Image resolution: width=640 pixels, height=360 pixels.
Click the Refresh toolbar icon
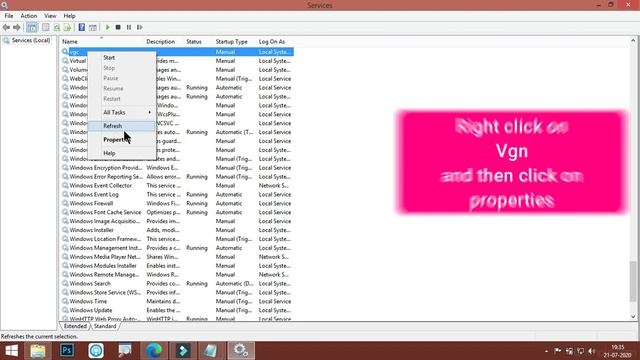57,27
